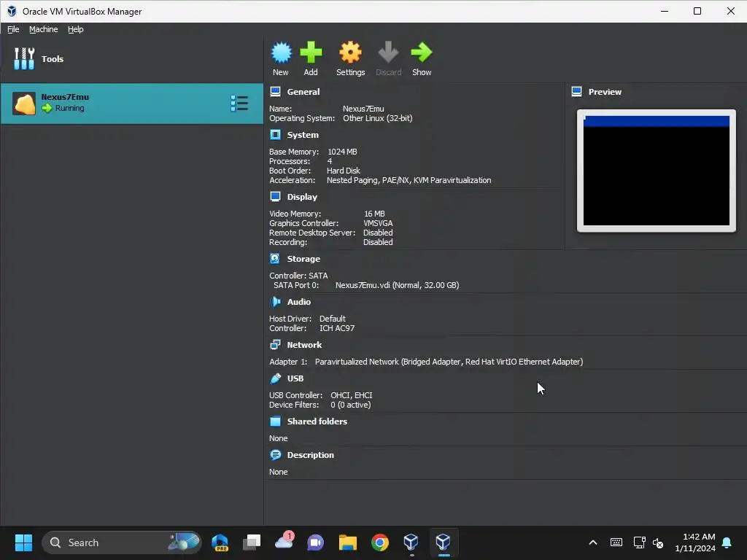The height and width of the screenshot is (560, 747).
Task: Click the Hard Disk boot order value
Action: [343, 171]
